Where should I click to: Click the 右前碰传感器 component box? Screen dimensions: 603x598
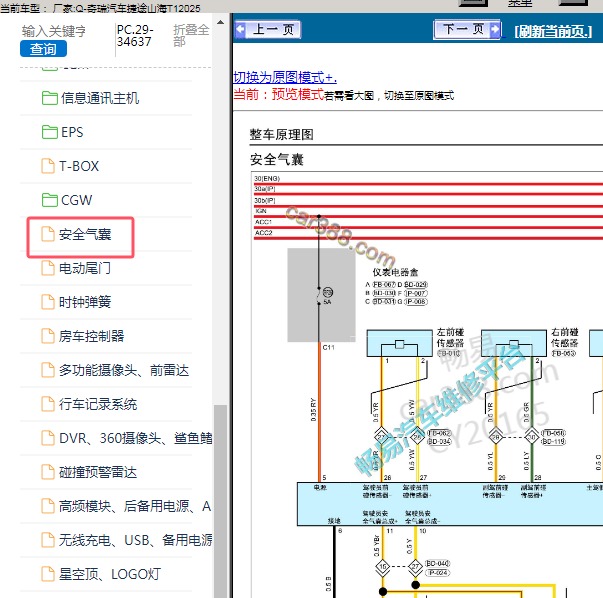514,343
